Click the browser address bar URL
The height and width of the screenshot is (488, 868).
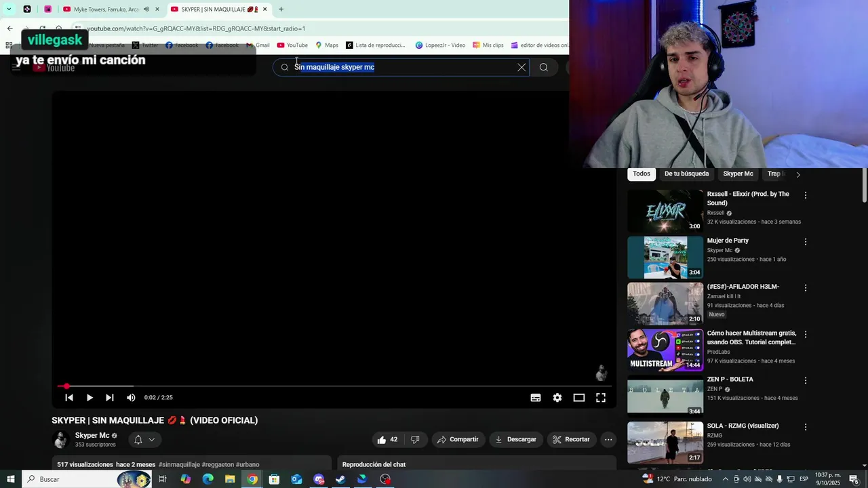(196, 28)
